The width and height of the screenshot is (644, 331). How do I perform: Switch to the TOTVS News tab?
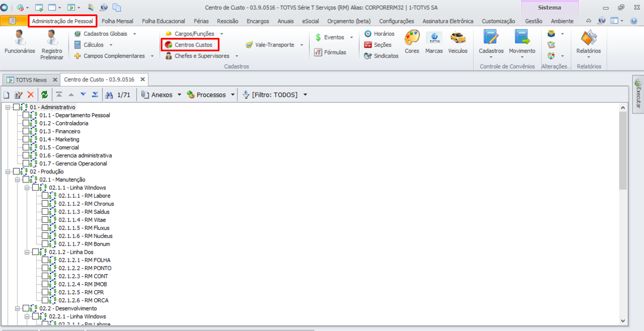click(x=31, y=80)
